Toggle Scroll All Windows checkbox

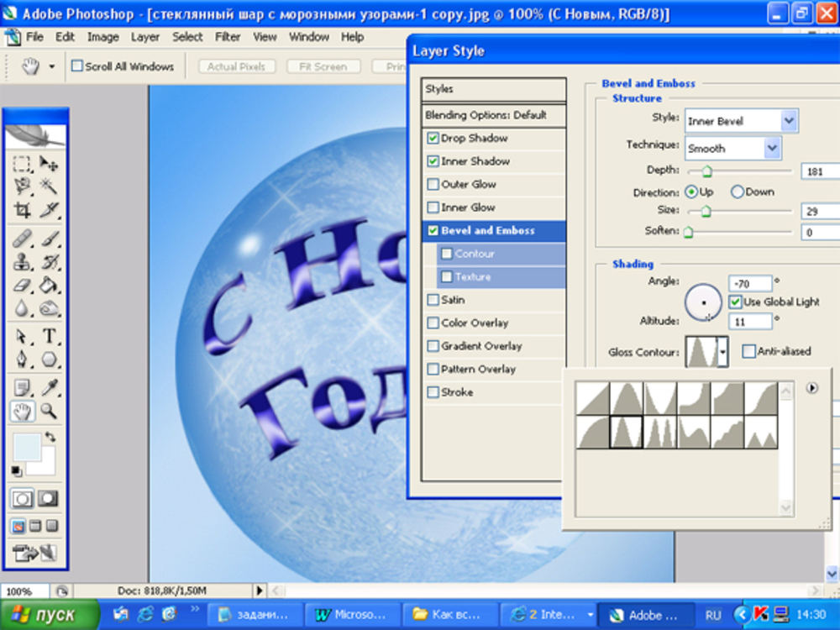pyautogui.click(x=77, y=66)
